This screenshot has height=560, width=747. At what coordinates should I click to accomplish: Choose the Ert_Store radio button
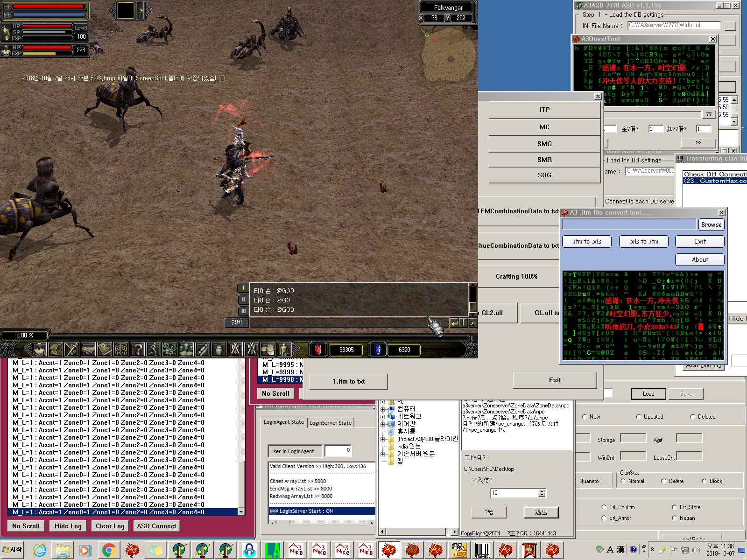click(x=675, y=507)
